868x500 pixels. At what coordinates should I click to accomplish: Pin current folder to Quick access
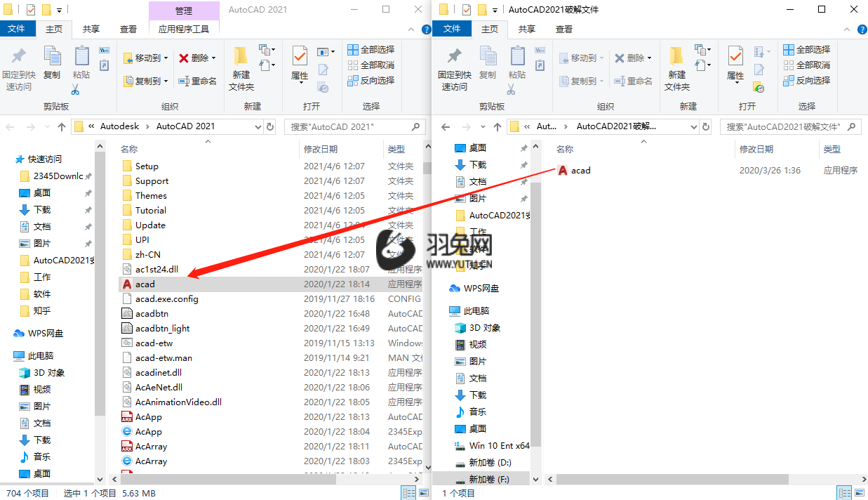pos(18,66)
